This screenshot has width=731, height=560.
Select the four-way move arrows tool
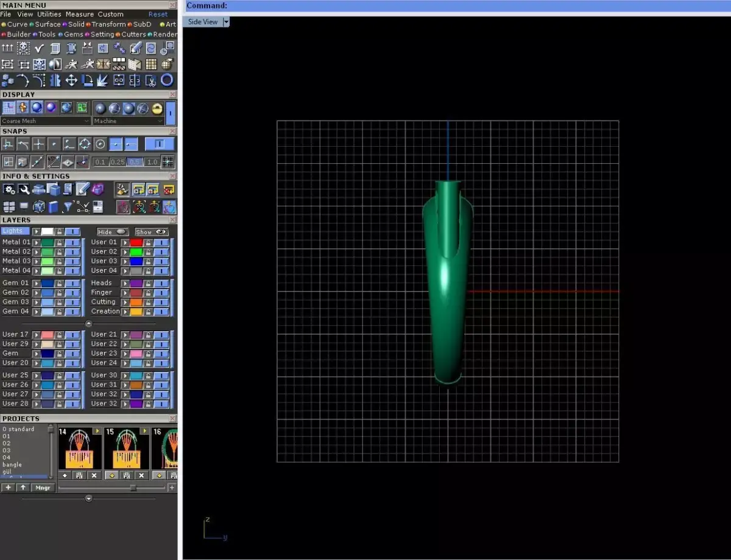point(71,80)
